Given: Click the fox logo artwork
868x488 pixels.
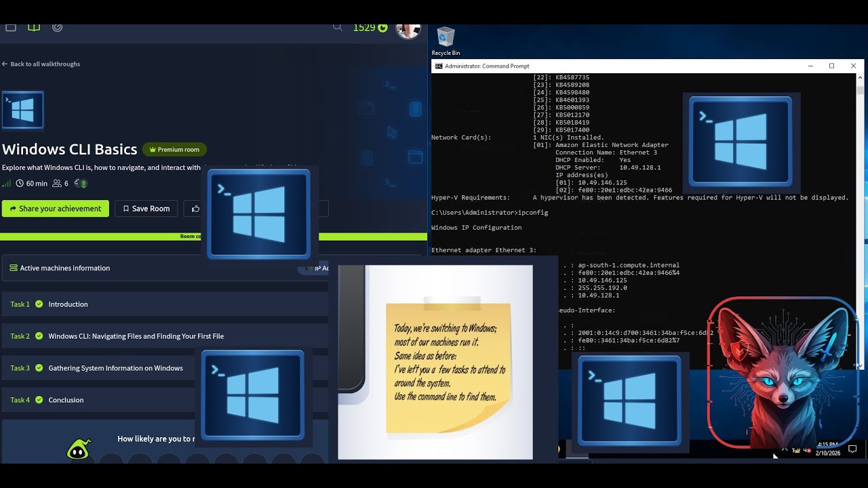Looking at the screenshot, I should [783, 371].
